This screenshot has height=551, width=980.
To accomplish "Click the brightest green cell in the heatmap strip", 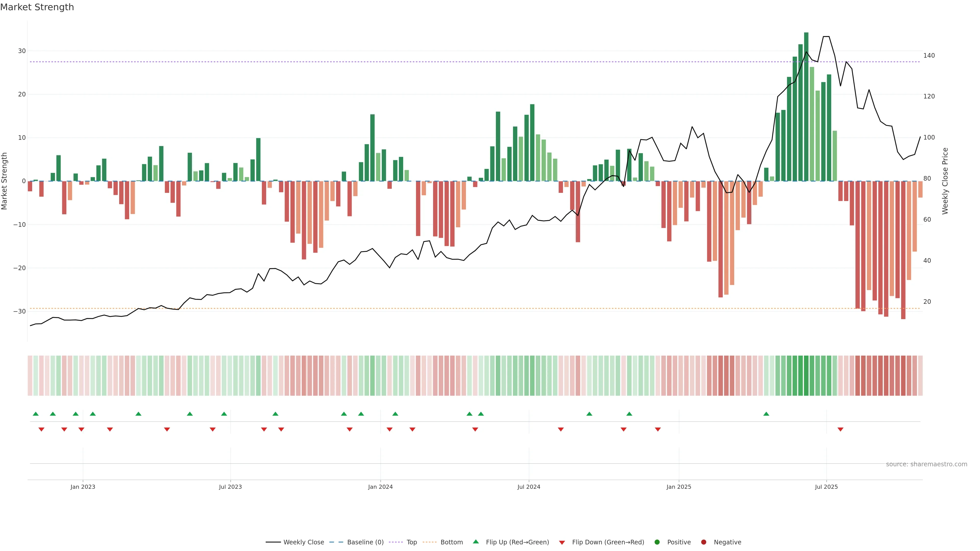I will [806, 376].
